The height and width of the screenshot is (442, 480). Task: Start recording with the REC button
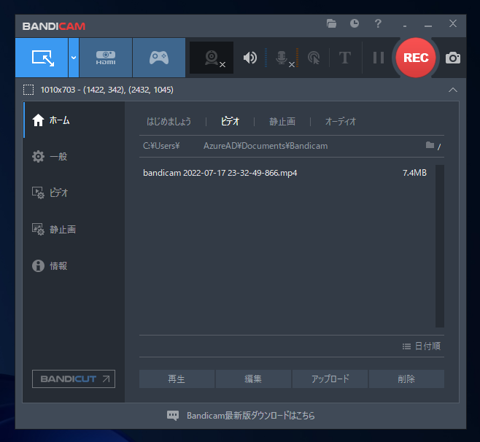coord(416,58)
